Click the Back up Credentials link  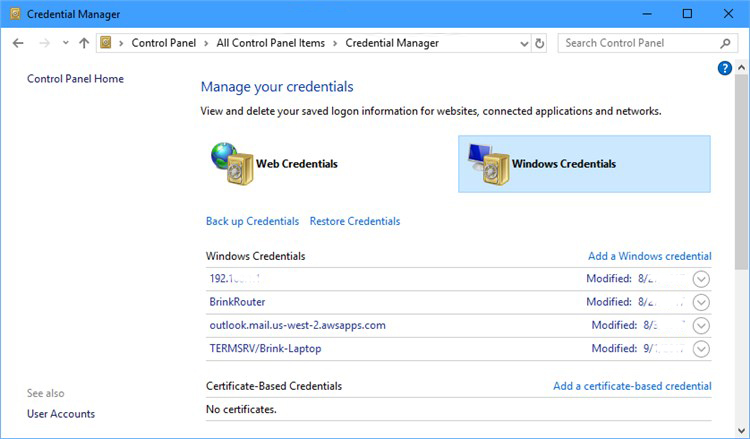click(252, 221)
